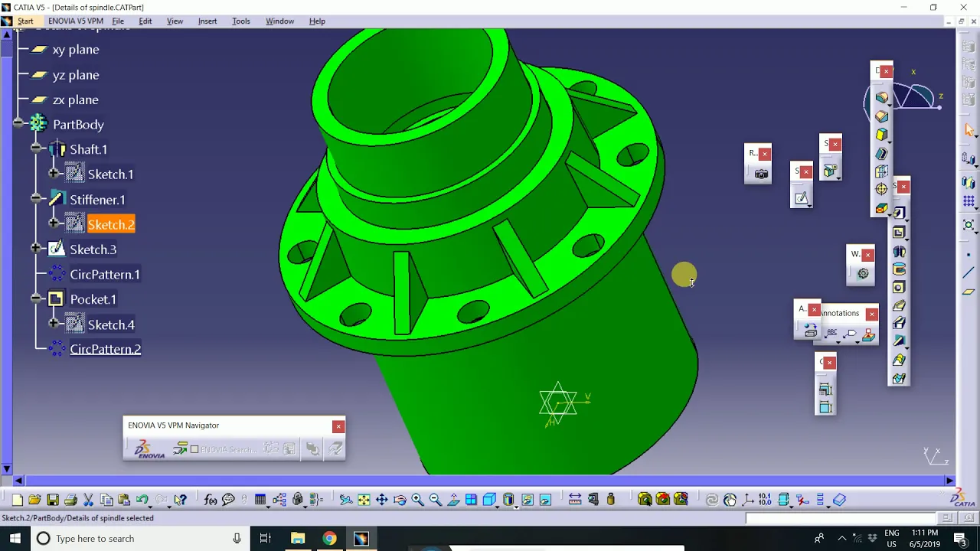Open the What's This help pointer
The height and width of the screenshot is (551, 980).
point(180,500)
